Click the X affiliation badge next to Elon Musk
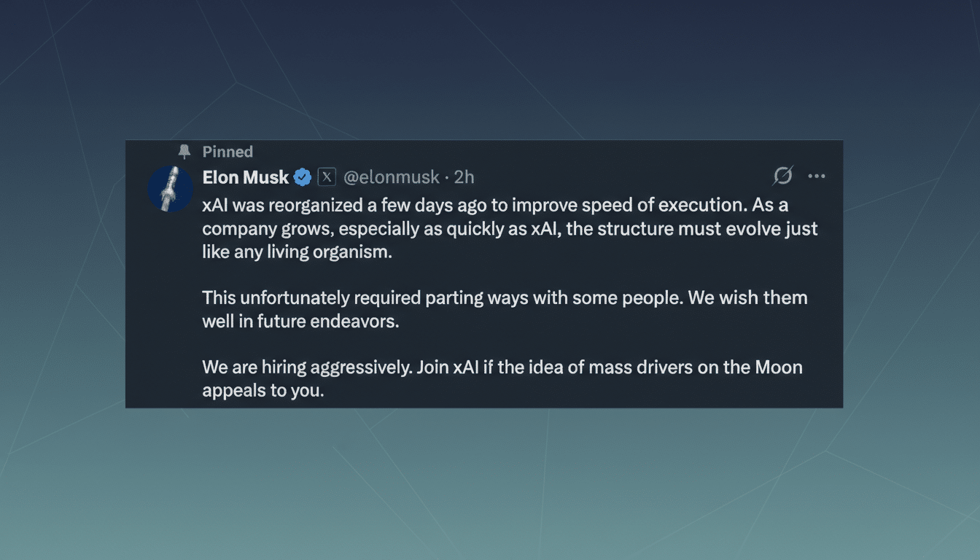980x560 pixels. (327, 176)
